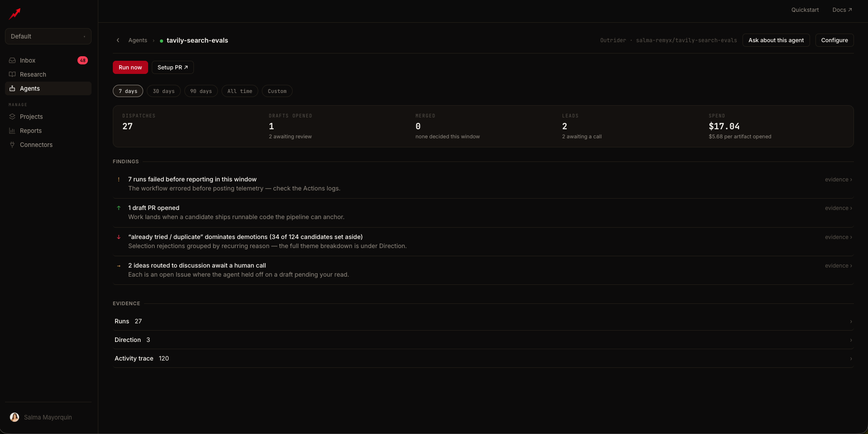
Task: Click the 1 draft PR opened title
Action: pos(154,208)
